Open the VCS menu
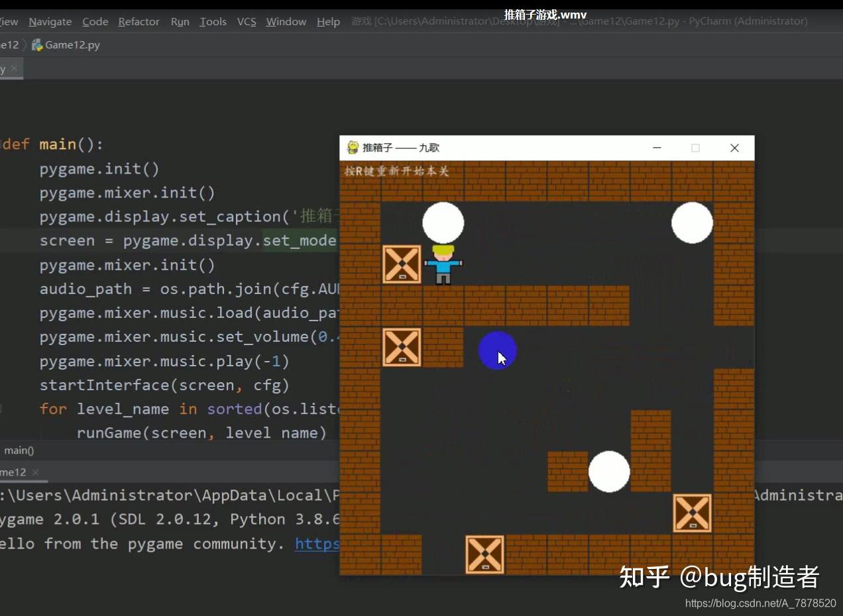 click(x=246, y=21)
